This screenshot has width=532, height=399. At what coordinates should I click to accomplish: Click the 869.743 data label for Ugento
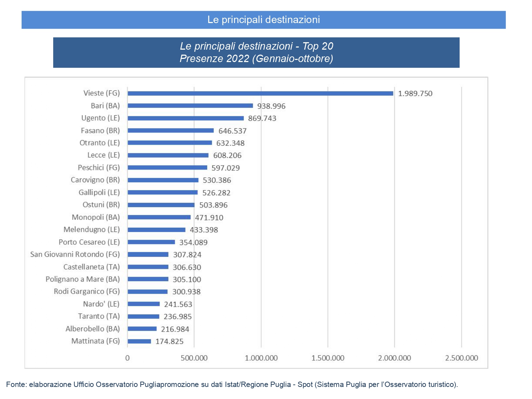pyautogui.click(x=262, y=118)
